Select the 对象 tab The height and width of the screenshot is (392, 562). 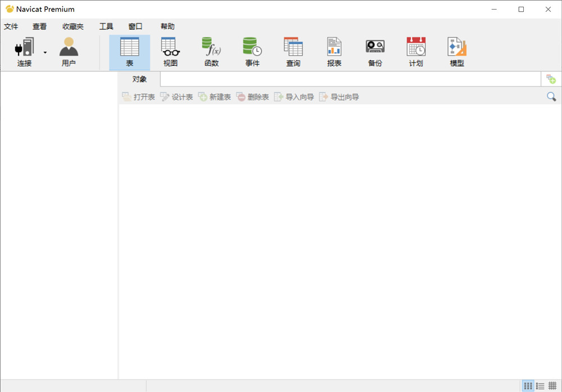[139, 79]
